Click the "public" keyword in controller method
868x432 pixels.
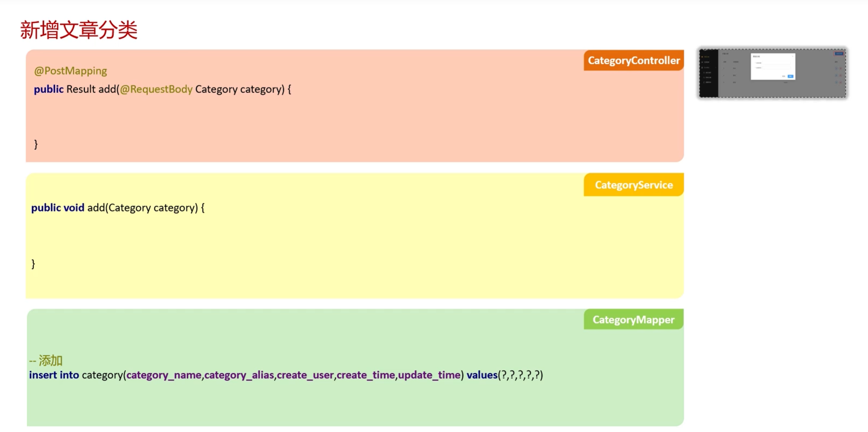point(49,89)
